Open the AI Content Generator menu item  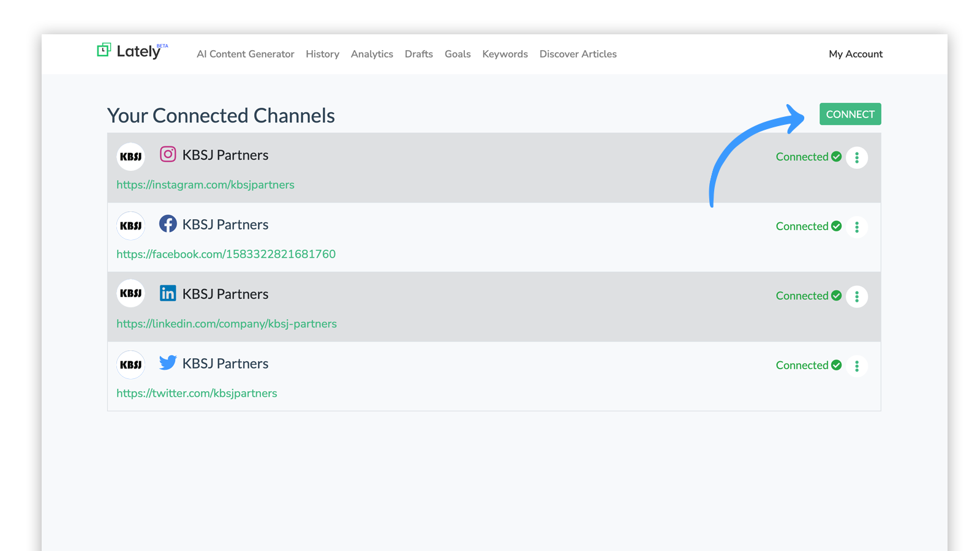245,54
